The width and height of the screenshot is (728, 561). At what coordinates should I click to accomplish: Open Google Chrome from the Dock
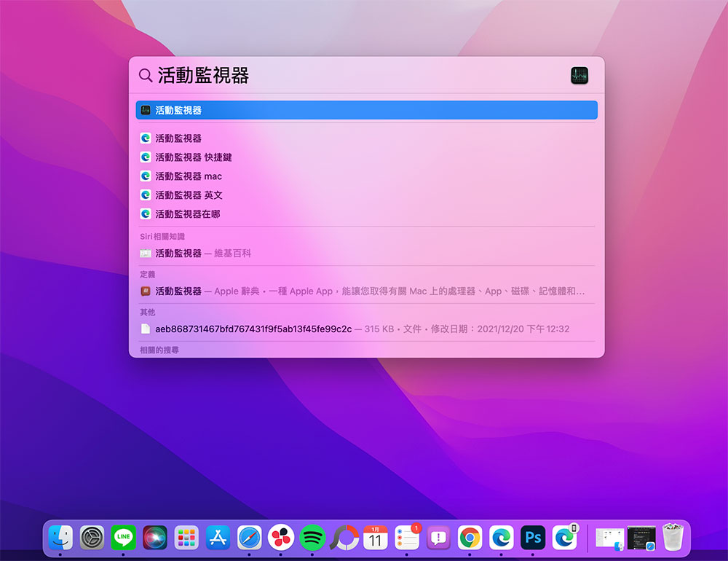coord(470,538)
